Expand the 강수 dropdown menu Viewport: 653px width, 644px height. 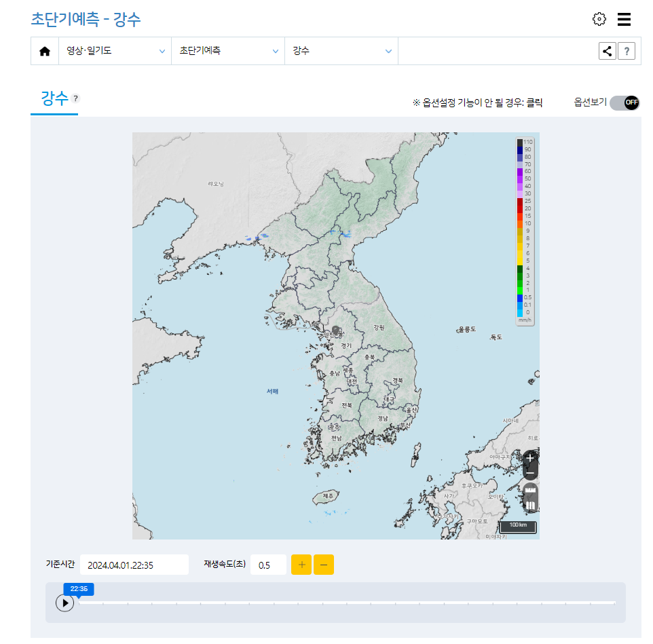click(x=341, y=50)
